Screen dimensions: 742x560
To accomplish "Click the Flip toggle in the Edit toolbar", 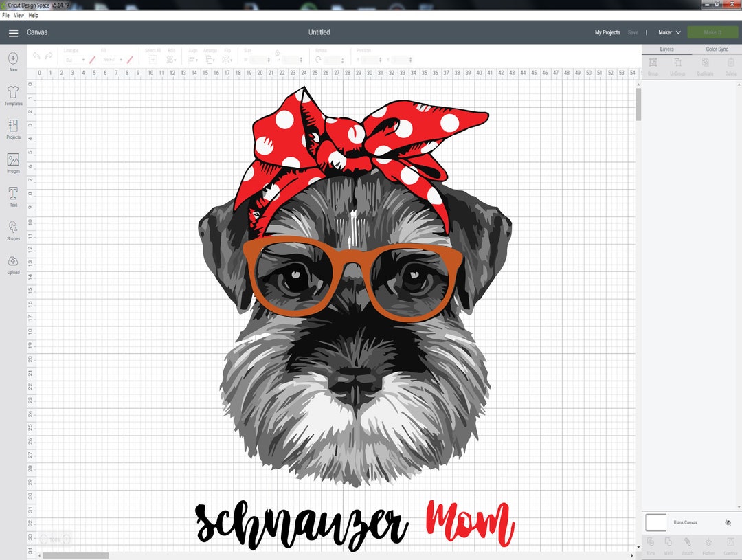I will point(227,58).
